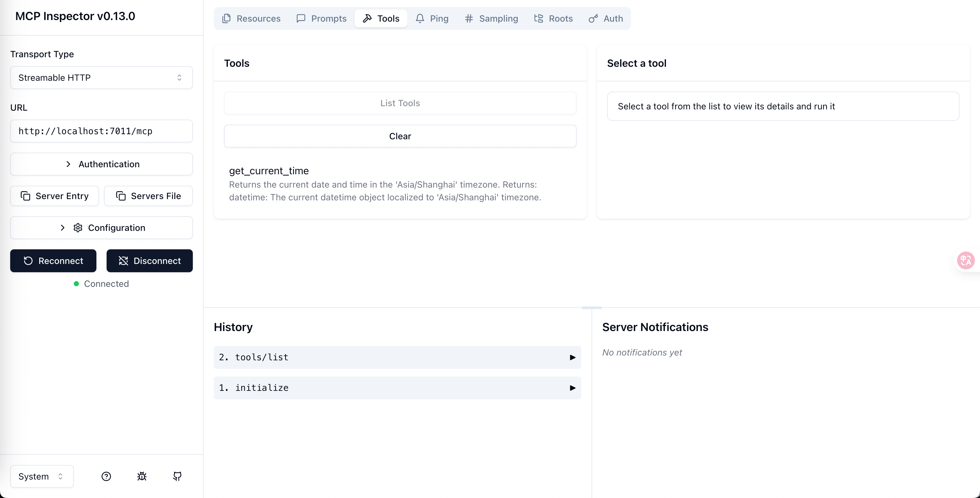Click the Reconnect button
This screenshot has height=498, width=980.
click(x=53, y=261)
